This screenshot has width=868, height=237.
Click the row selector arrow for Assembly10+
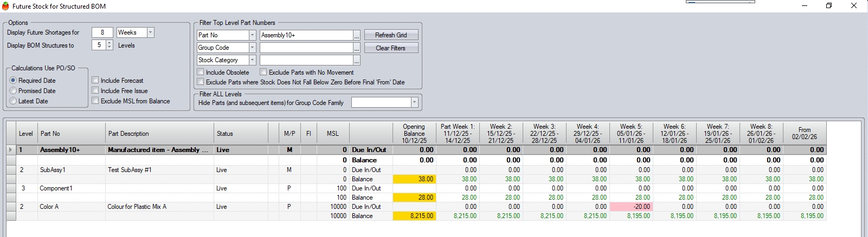pyautogui.click(x=10, y=150)
